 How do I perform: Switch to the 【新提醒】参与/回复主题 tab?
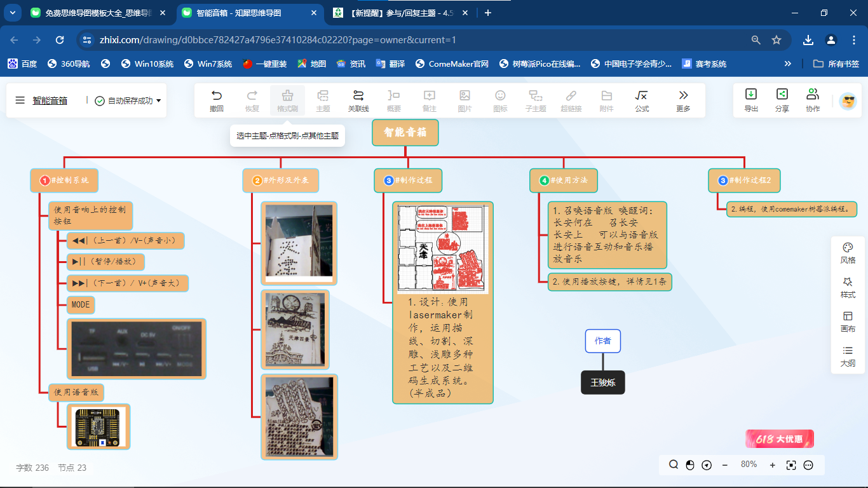(401, 13)
